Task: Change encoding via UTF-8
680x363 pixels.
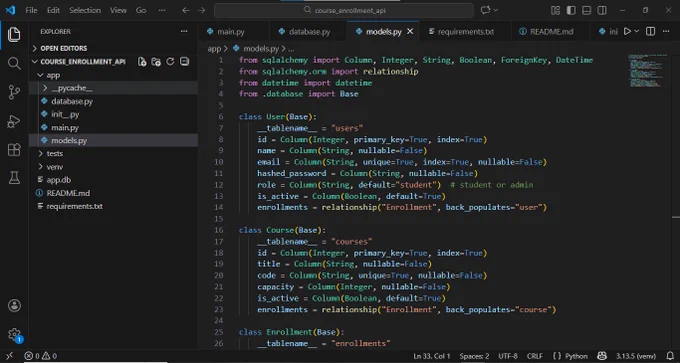Action: pyautogui.click(x=508, y=356)
